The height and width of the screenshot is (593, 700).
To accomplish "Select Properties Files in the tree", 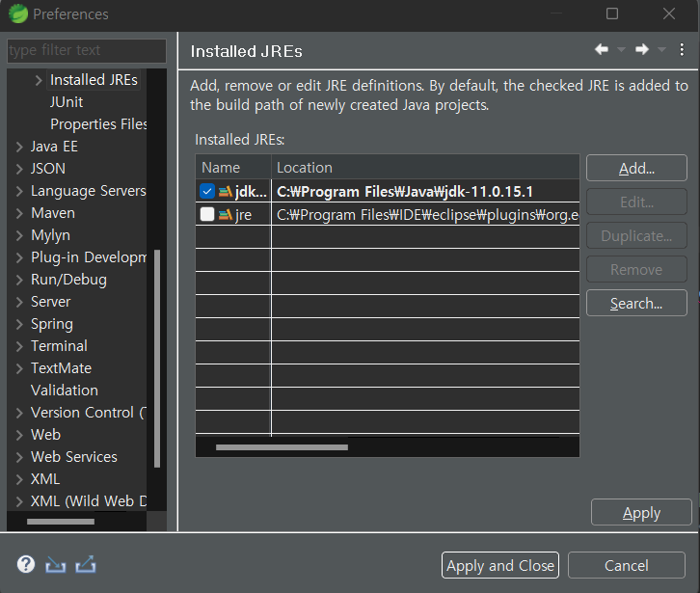I will (98, 124).
